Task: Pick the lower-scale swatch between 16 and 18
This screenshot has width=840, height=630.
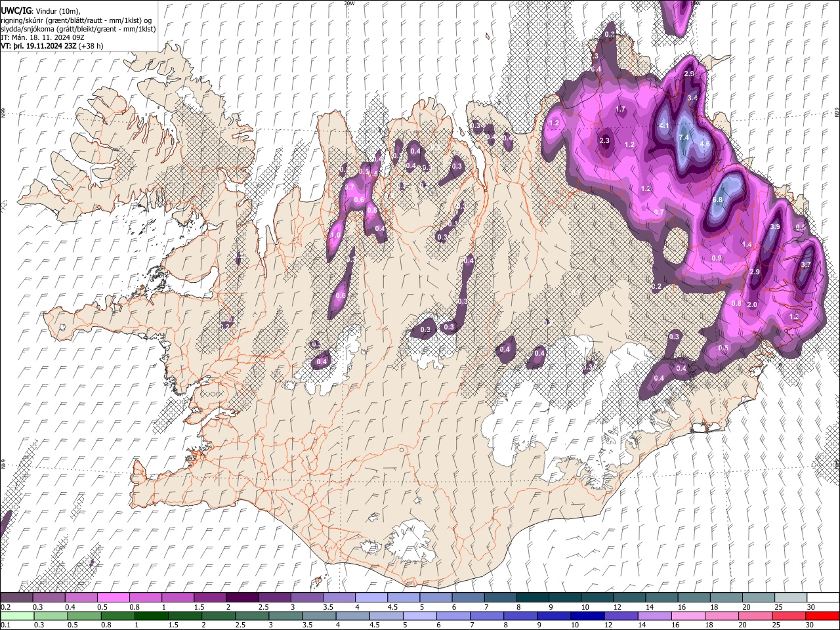Action: [x=688, y=616]
